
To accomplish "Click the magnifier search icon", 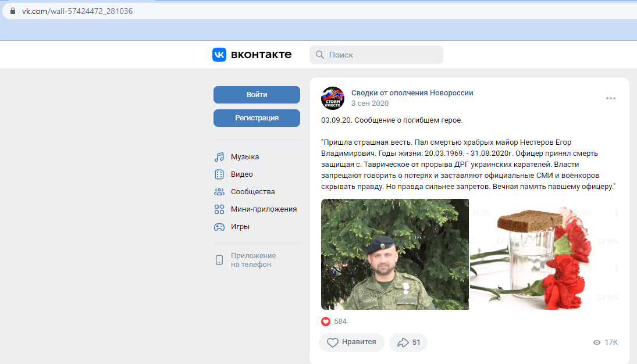I will 320,55.
